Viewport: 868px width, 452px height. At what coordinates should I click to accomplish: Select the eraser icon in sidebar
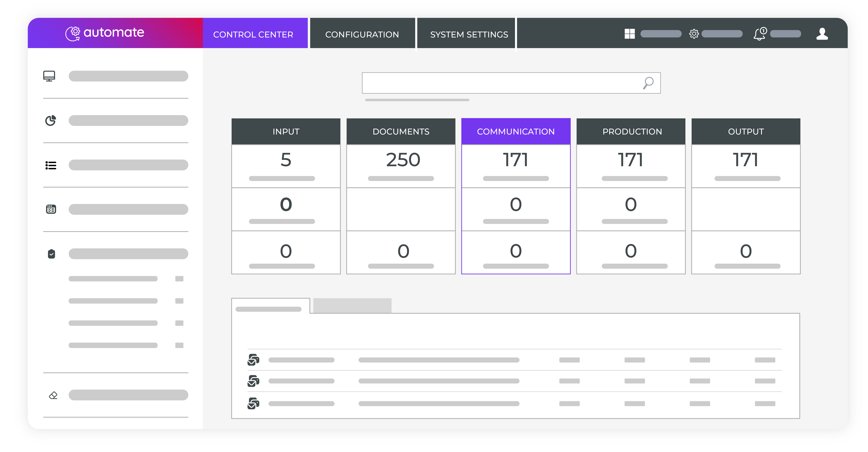[x=53, y=395]
